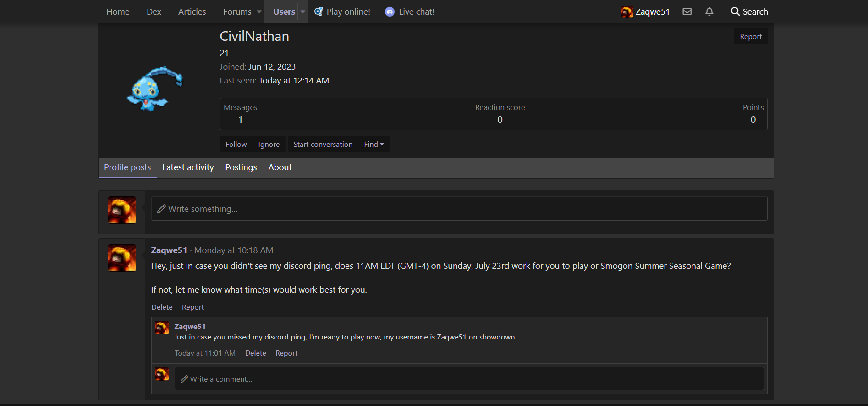Follow the user CivilNathan
Viewport: 868px width, 406px height.
pyautogui.click(x=236, y=144)
